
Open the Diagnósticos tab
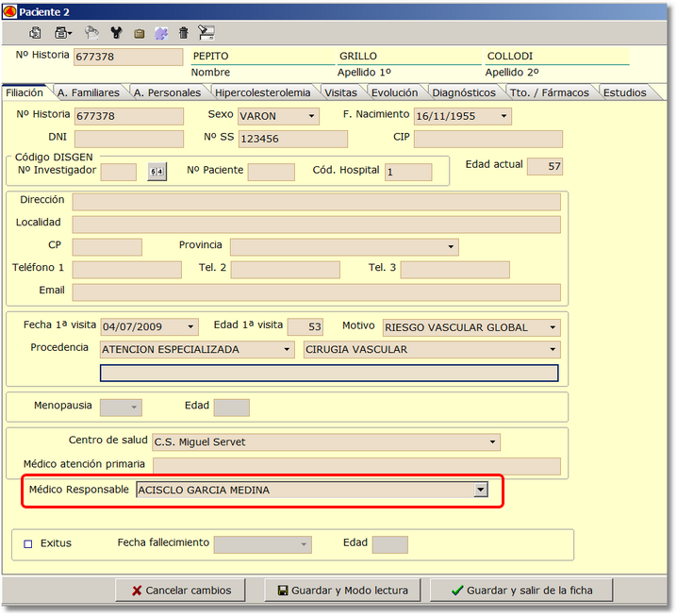(x=464, y=92)
